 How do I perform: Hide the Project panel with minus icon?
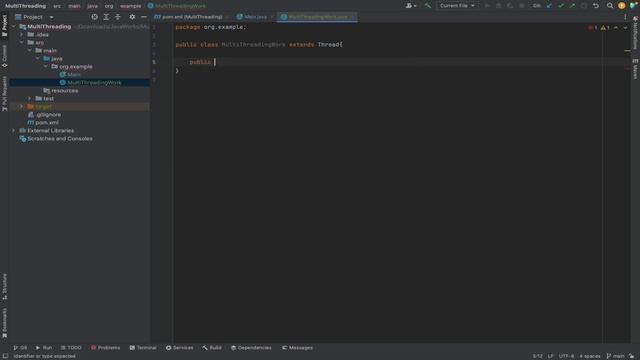pyautogui.click(x=144, y=17)
